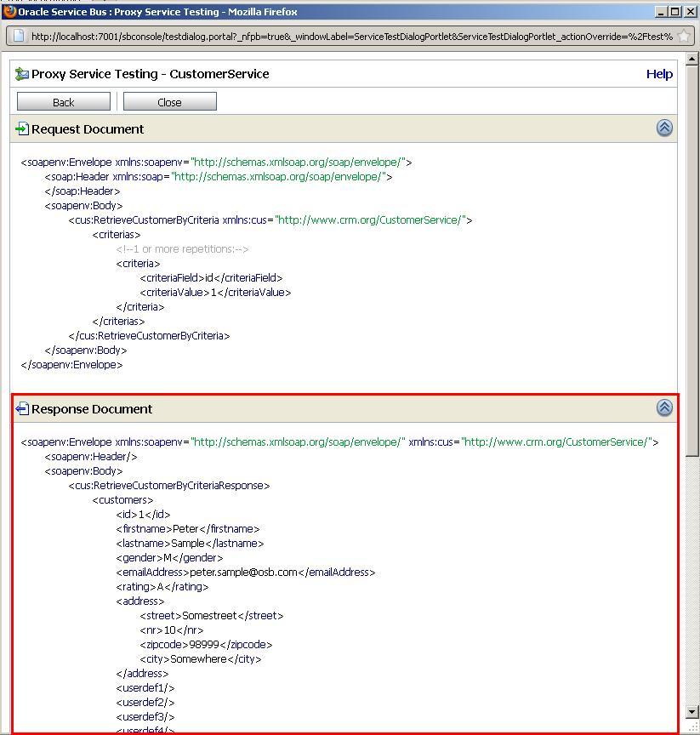Click the customers opening tag
700x735 pixels.
(x=122, y=500)
